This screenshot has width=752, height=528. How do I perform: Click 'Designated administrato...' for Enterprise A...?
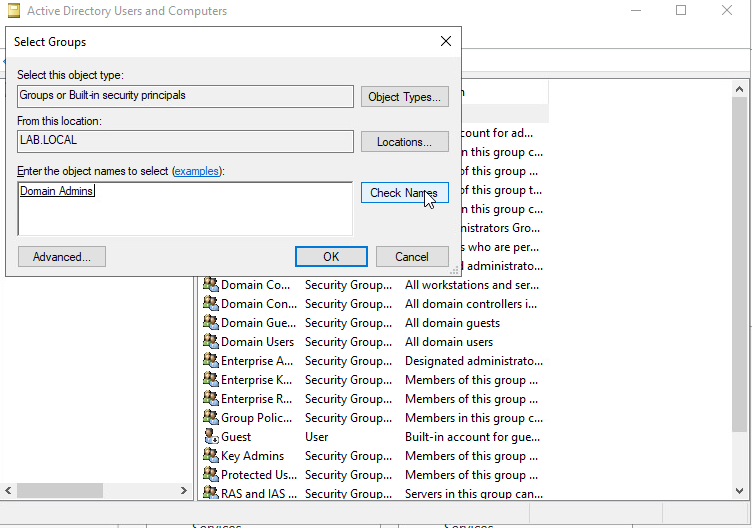(474, 361)
